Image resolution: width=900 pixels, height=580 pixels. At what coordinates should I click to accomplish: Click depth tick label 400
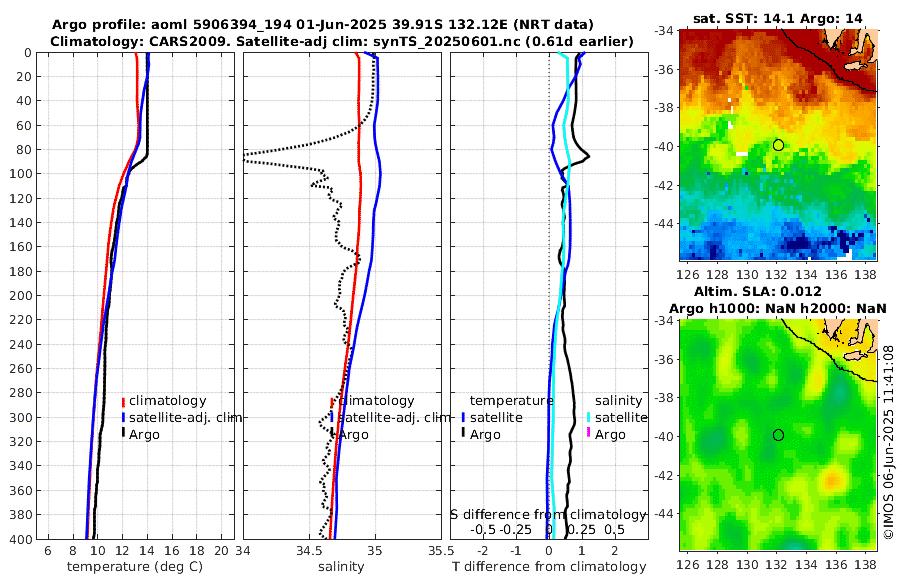pyautogui.click(x=22, y=539)
